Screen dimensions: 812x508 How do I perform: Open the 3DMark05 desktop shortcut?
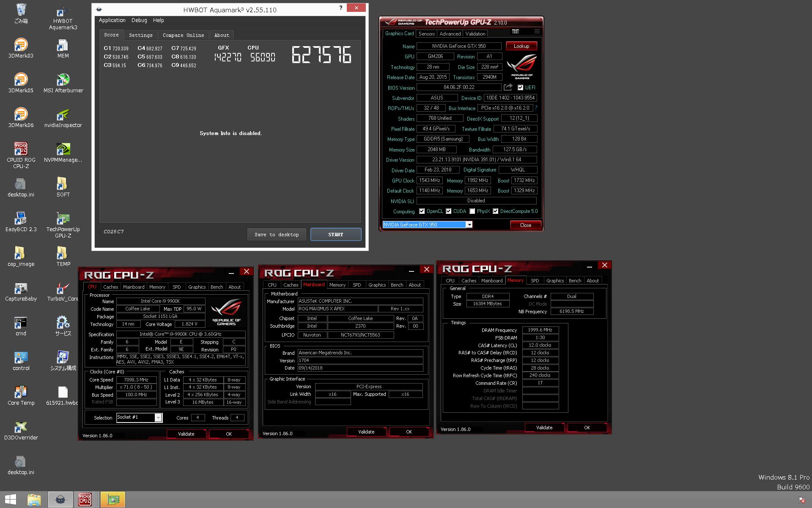(21, 83)
